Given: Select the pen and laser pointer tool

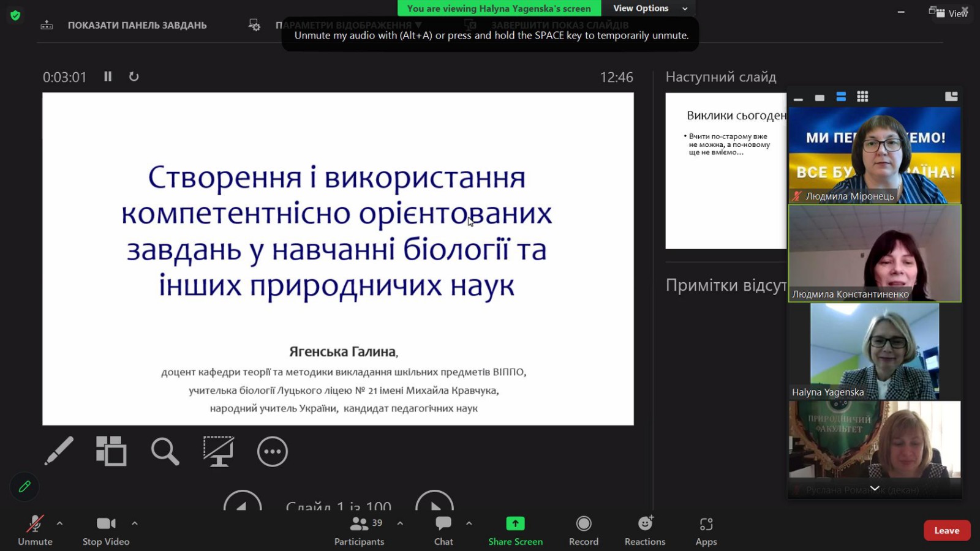Looking at the screenshot, I should click(59, 451).
